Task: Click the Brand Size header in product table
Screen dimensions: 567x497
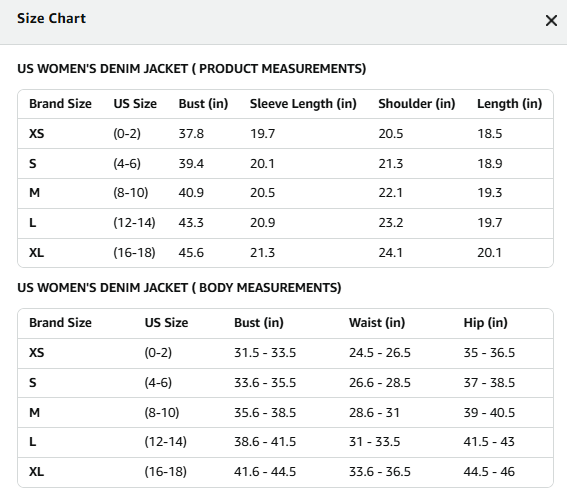Action: coord(60,104)
